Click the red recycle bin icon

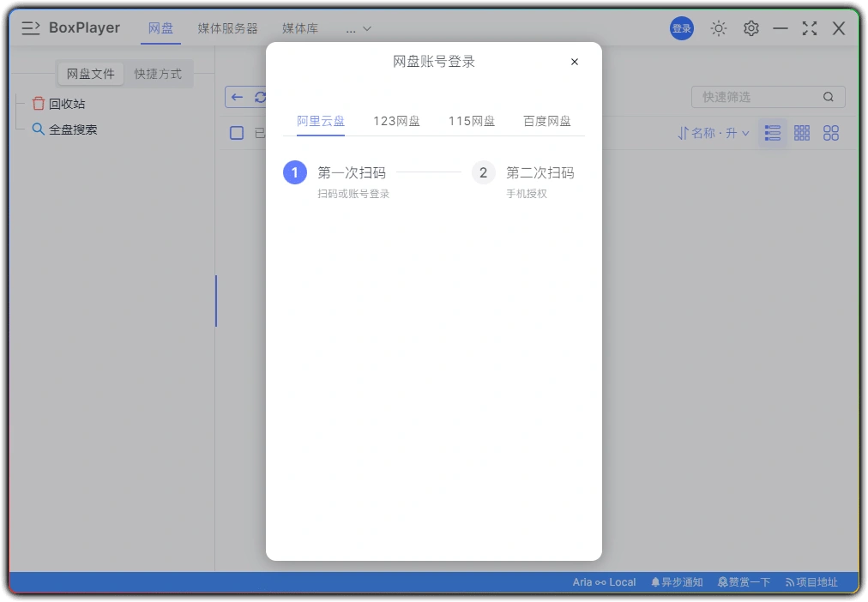[x=39, y=104]
